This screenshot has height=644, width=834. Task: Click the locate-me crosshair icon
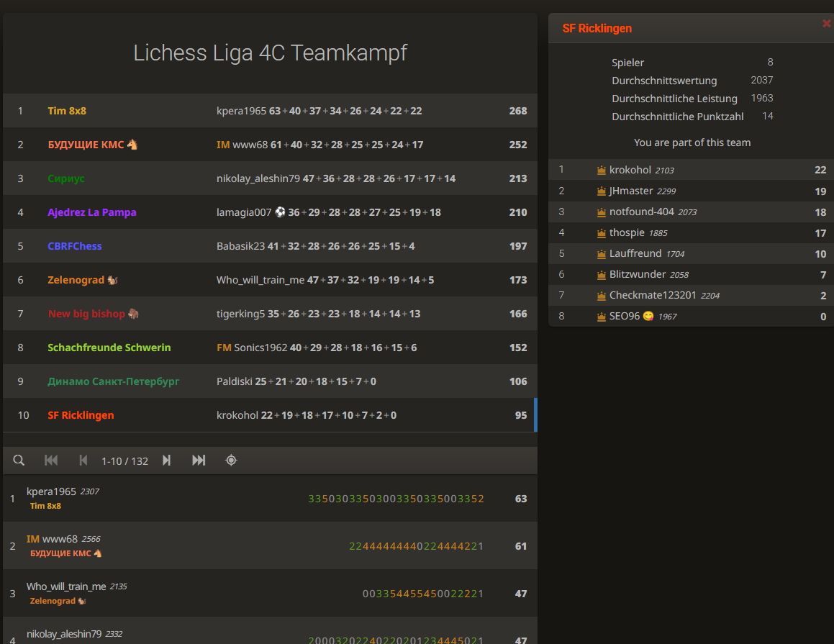(x=231, y=460)
